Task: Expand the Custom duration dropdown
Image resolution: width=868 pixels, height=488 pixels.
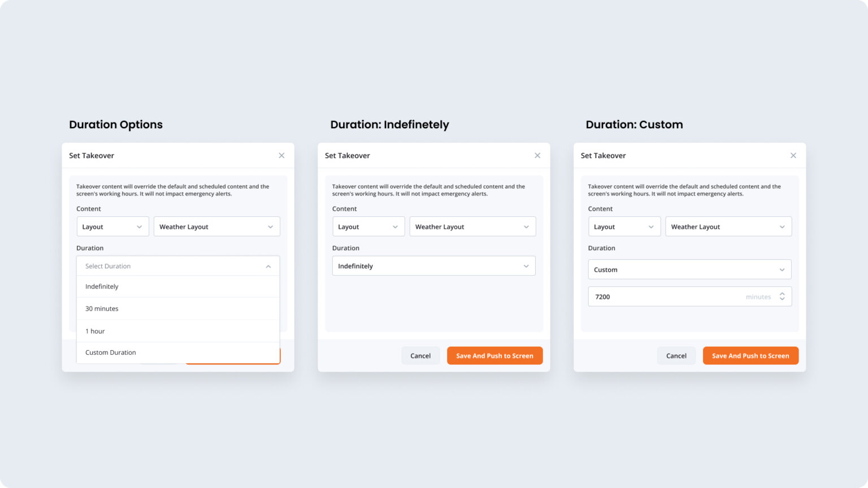Action: pos(689,269)
